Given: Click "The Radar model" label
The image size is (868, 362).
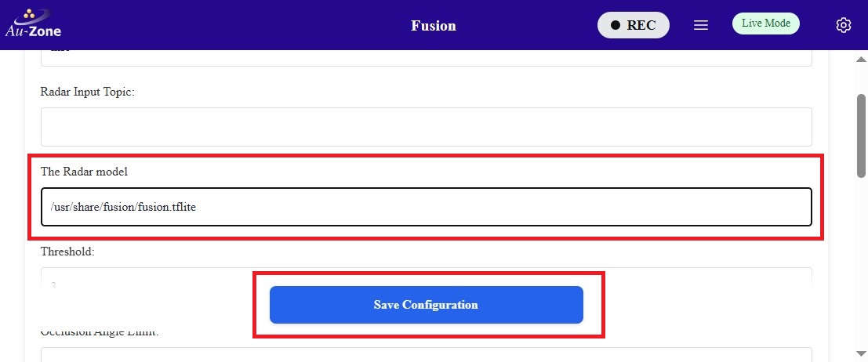Looking at the screenshot, I should click(x=82, y=171).
